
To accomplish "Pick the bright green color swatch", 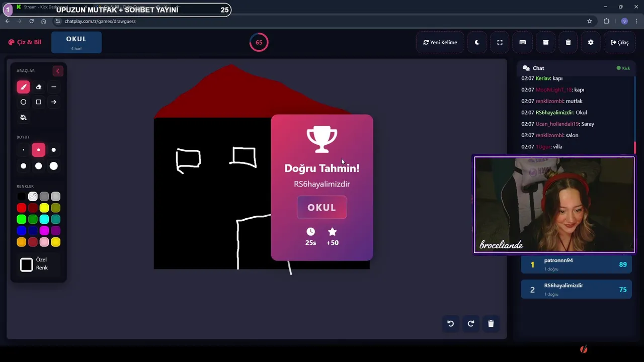I will click(21, 219).
